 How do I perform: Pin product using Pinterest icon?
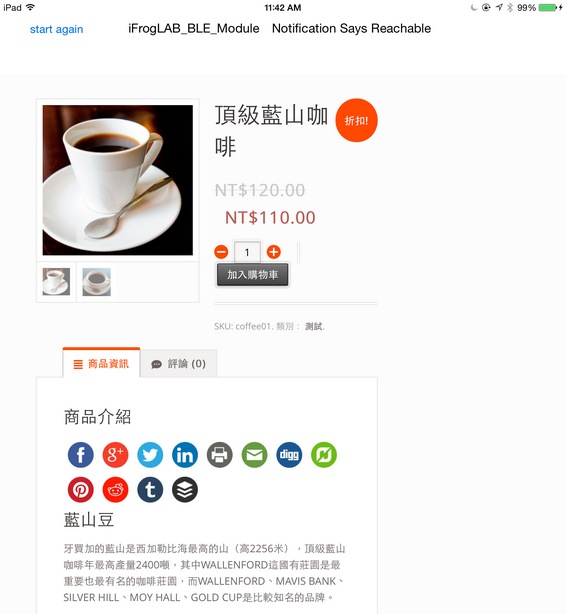point(81,489)
